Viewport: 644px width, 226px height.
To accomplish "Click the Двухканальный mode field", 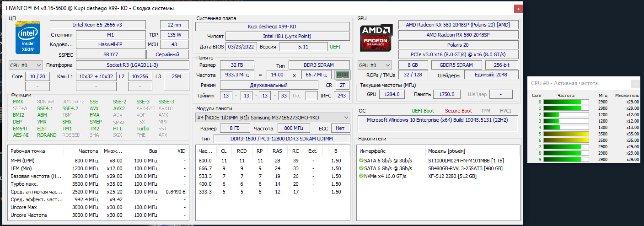I will click(268, 85).
